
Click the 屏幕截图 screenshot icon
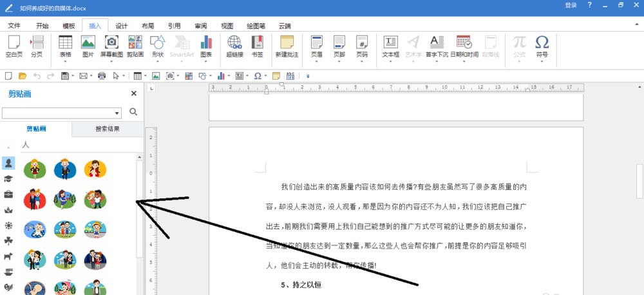[111, 46]
